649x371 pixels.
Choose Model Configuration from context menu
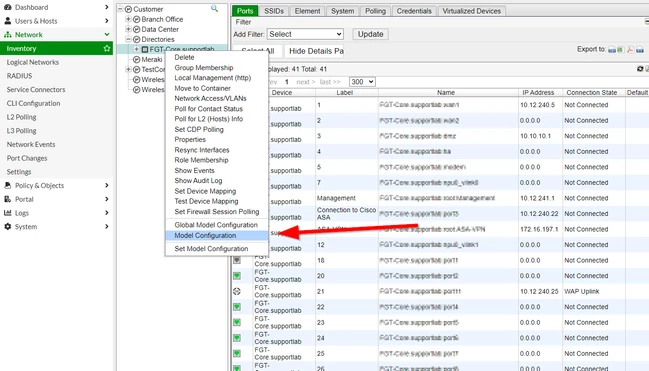[x=216, y=236]
